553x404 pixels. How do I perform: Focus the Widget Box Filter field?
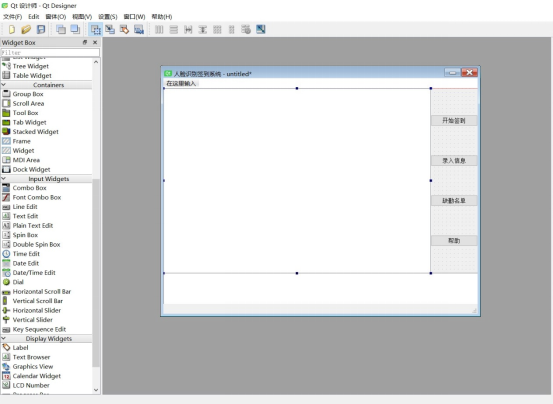(x=50, y=53)
